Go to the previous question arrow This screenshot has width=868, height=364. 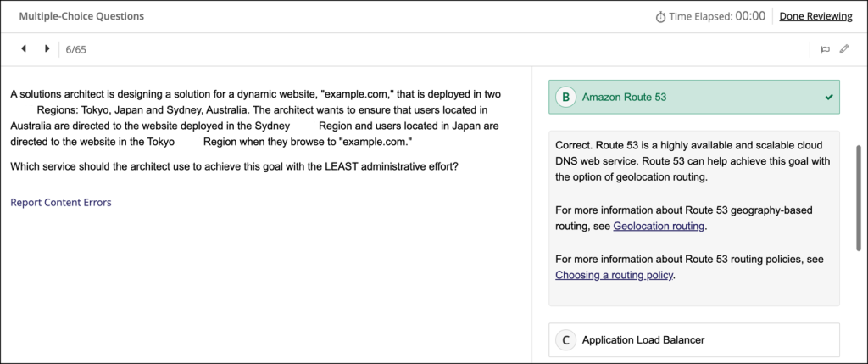coord(24,49)
